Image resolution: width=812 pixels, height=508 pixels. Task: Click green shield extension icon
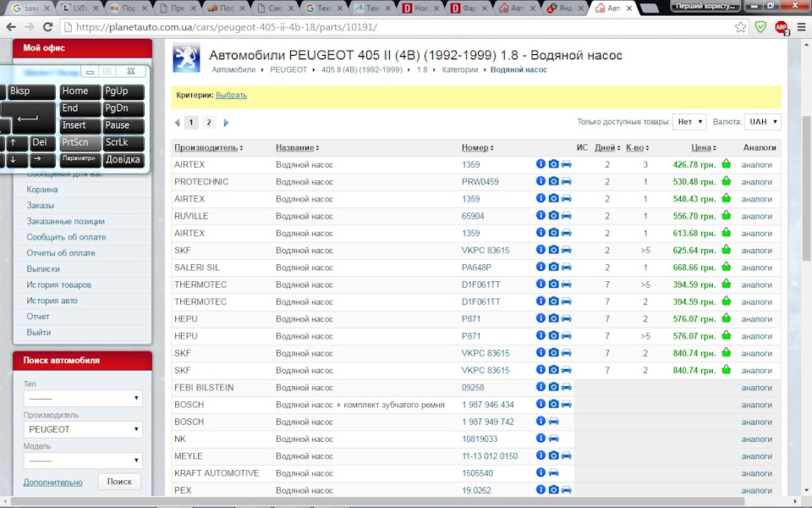(x=760, y=27)
